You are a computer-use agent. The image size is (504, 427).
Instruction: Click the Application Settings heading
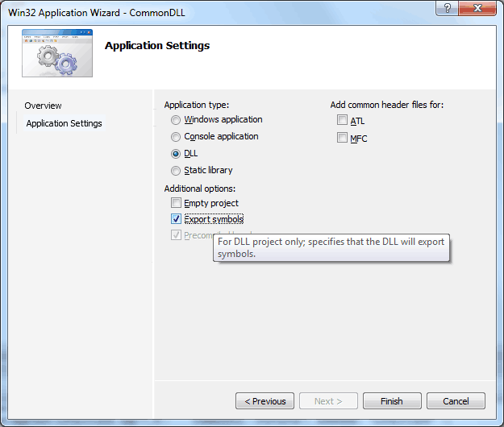tap(157, 46)
